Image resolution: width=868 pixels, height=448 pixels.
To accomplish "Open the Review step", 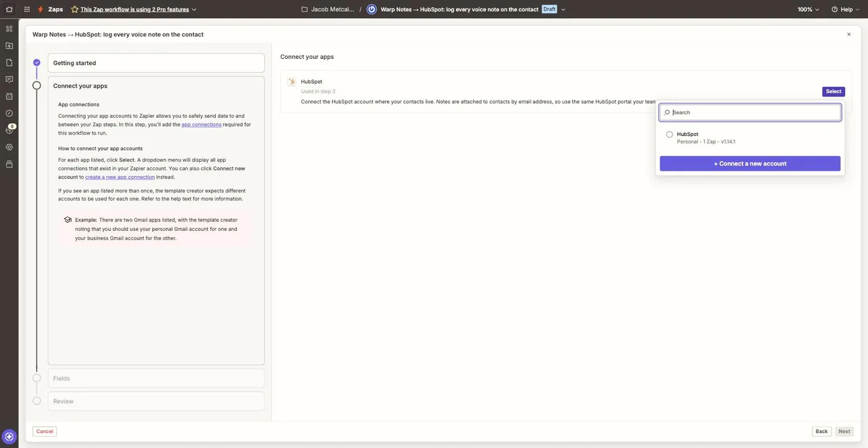I will (156, 401).
